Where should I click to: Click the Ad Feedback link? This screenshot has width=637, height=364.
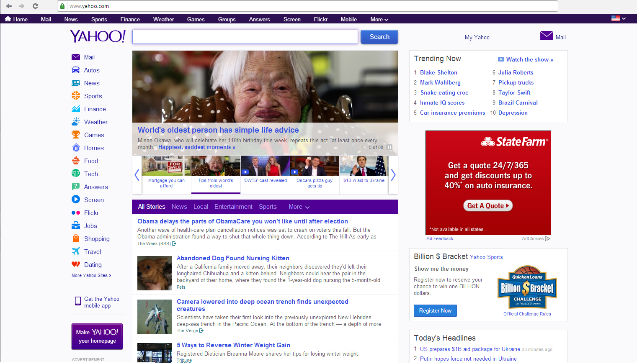click(x=440, y=238)
